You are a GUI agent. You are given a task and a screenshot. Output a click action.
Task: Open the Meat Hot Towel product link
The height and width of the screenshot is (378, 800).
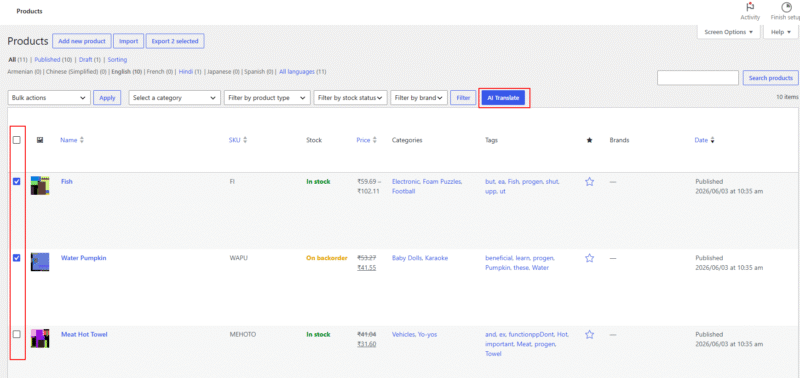click(84, 335)
